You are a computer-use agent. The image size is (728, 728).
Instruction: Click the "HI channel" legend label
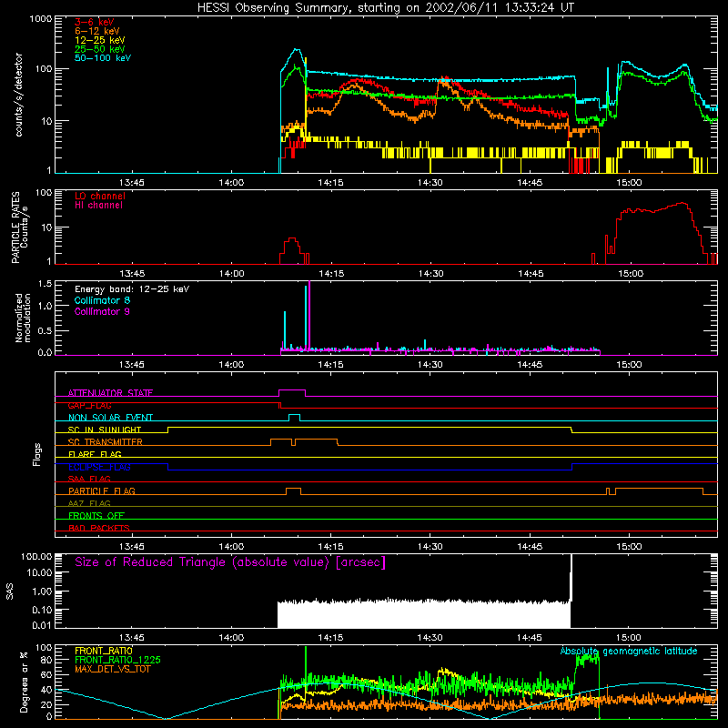pos(98,206)
